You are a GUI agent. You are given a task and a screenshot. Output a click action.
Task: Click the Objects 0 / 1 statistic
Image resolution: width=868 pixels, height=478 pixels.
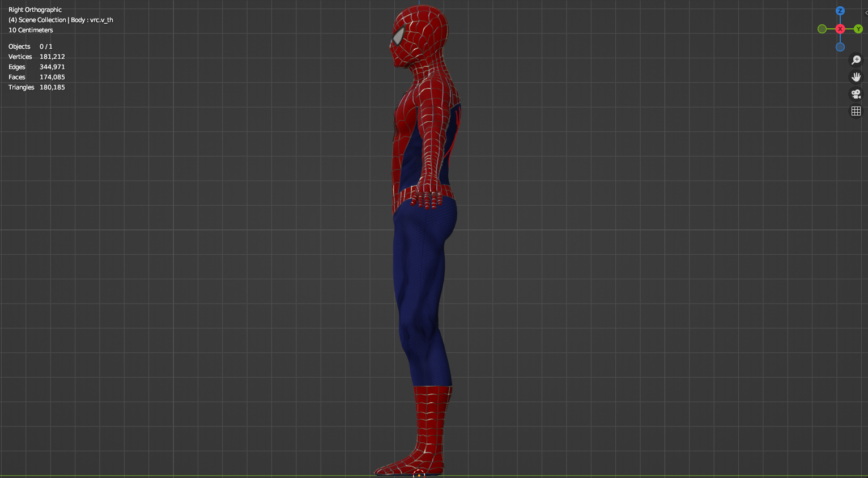(29, 46)
